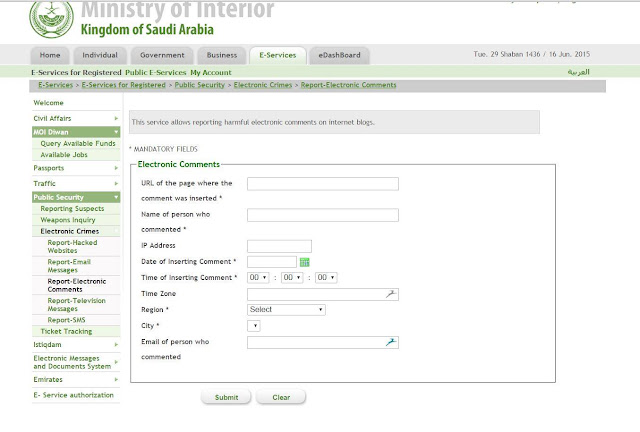Open Available Jobs in sidebar
640x432 pixels.
[x=64, y=155]
